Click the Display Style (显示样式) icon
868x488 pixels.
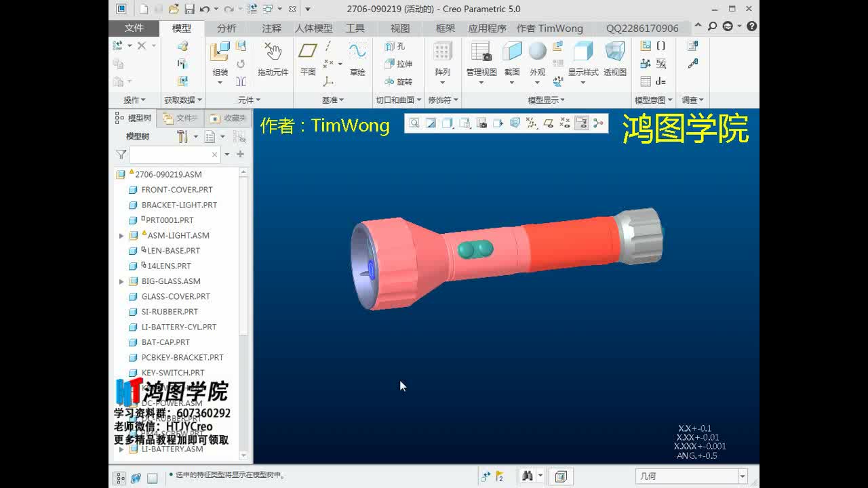pyautogui.click(x=583, y=52)
